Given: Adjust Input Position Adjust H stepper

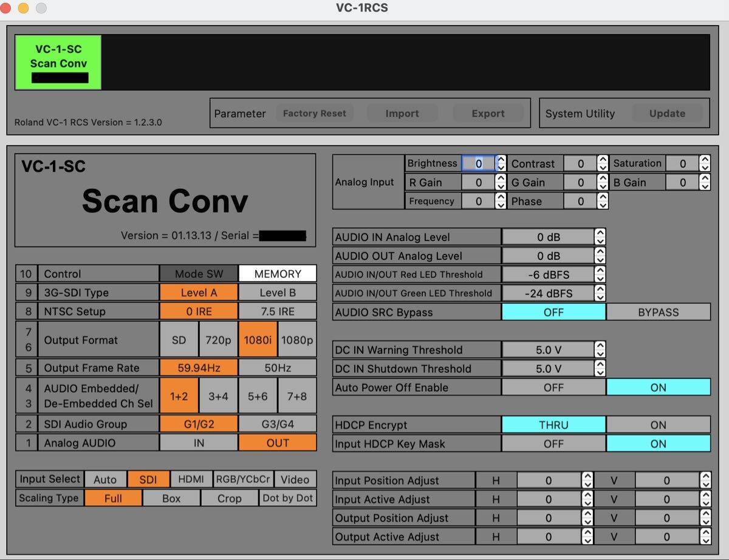Looking at the screenshot, I should 587,480.
